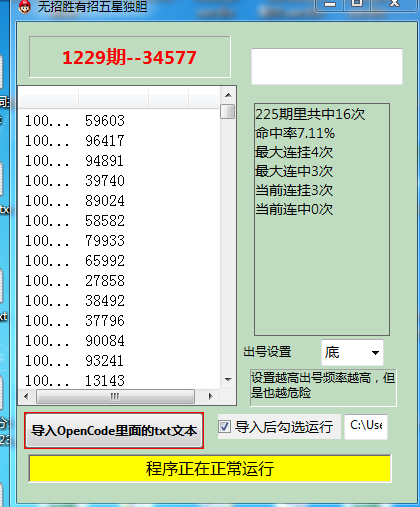Click the horizontal scrollbar thumb under list

(115, 396)
